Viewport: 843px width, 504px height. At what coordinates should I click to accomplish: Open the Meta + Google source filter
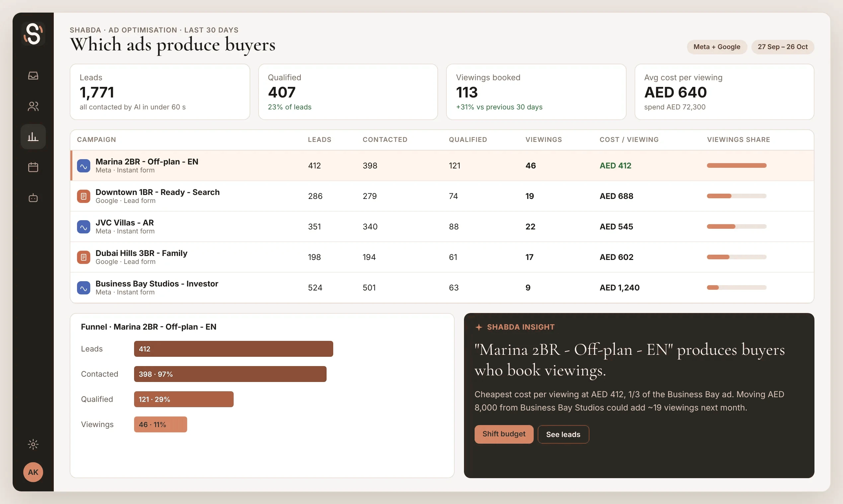click(x=717, y=47)
